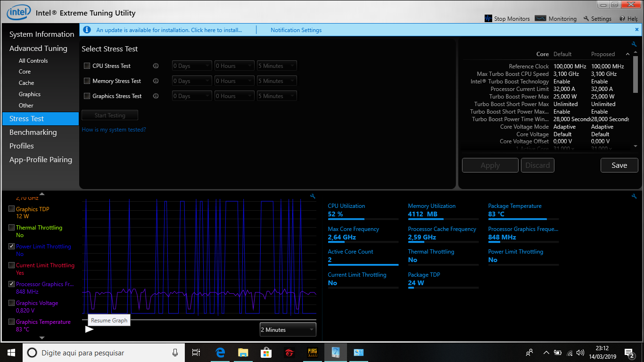Open File Explorer from taskbar

pyautogui.click(x=243, y=353)
